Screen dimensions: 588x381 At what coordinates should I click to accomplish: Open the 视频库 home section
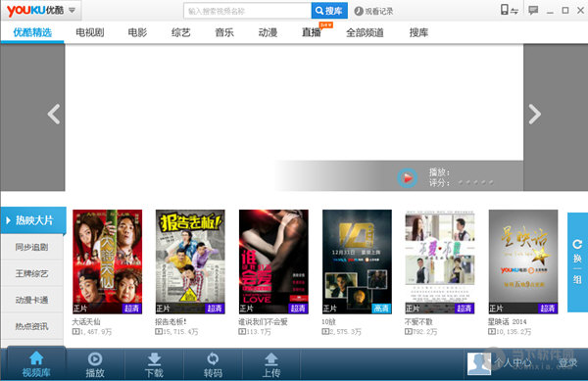click(x=36, y=364)
